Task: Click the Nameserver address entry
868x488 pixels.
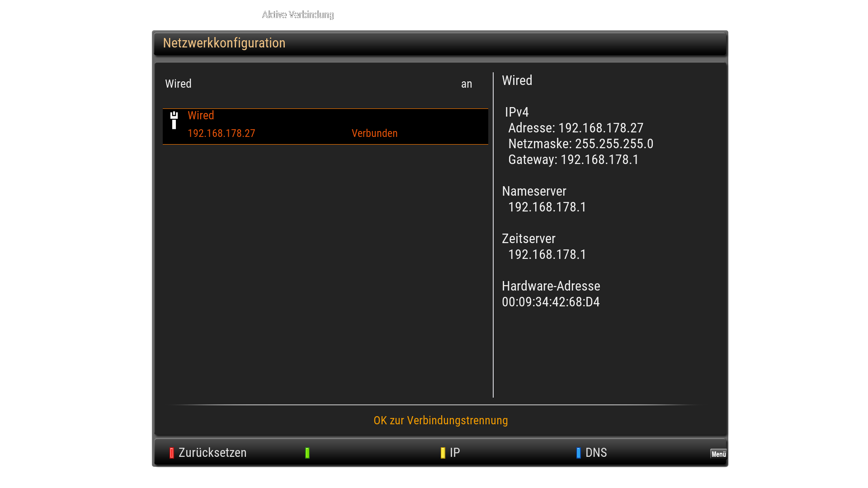Action: pyautogui.click(x=547, y=207)
